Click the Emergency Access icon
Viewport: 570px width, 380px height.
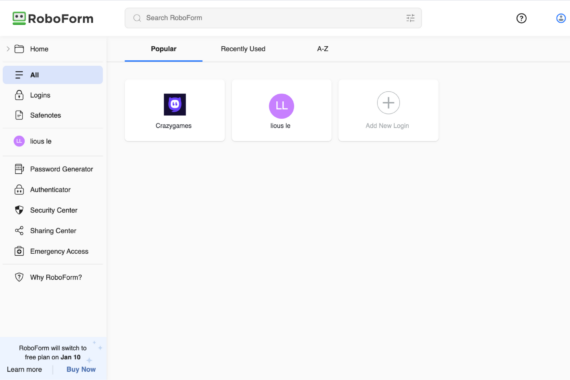coord(19,251)
